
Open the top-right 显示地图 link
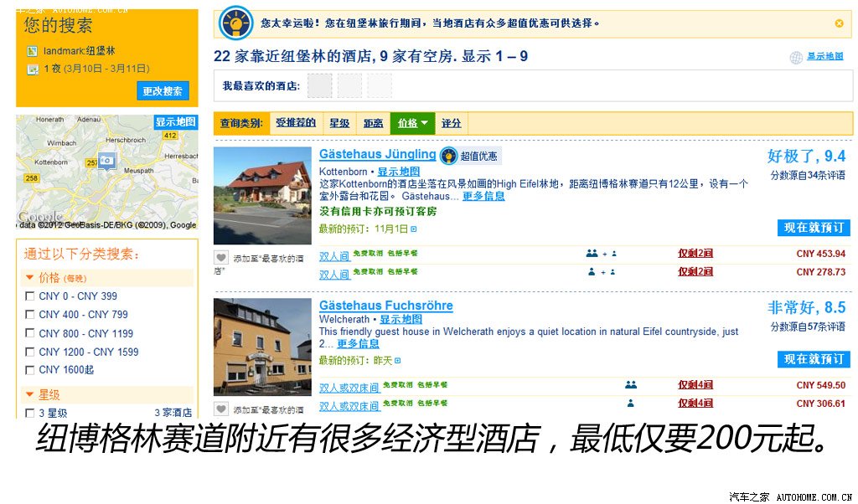pyautogui.click(x=825, y=56)
